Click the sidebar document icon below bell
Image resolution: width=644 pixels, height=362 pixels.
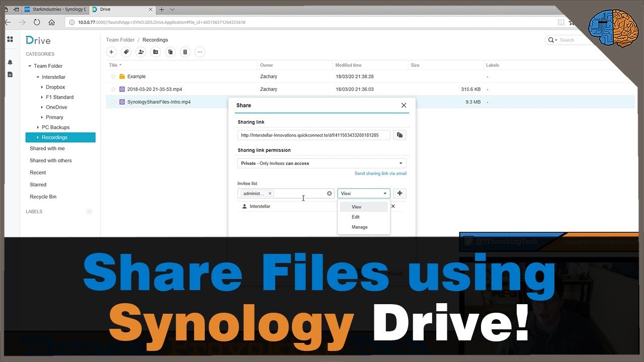click(10, 74)
